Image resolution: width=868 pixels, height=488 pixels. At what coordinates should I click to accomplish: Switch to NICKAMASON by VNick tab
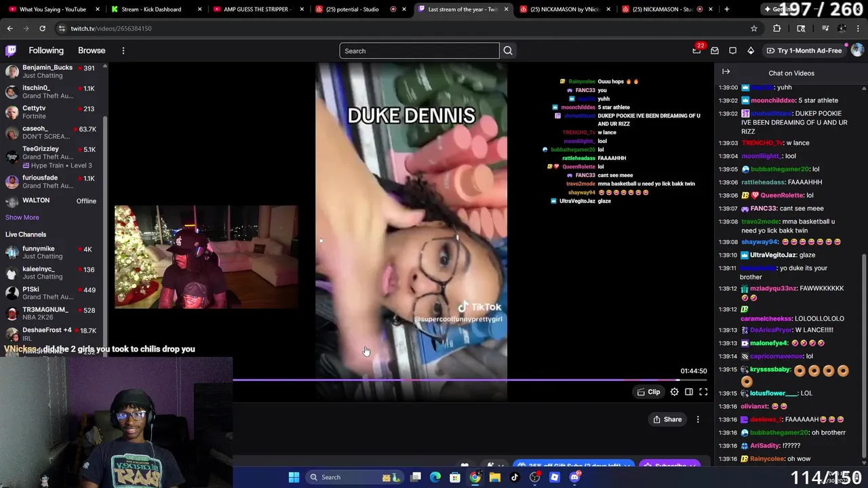(x=565, y=9)
